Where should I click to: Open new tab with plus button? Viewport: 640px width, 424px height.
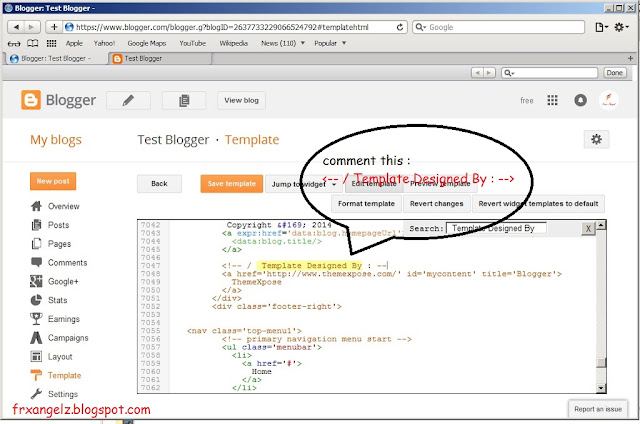pyautogui.click(x=630, y=59)
